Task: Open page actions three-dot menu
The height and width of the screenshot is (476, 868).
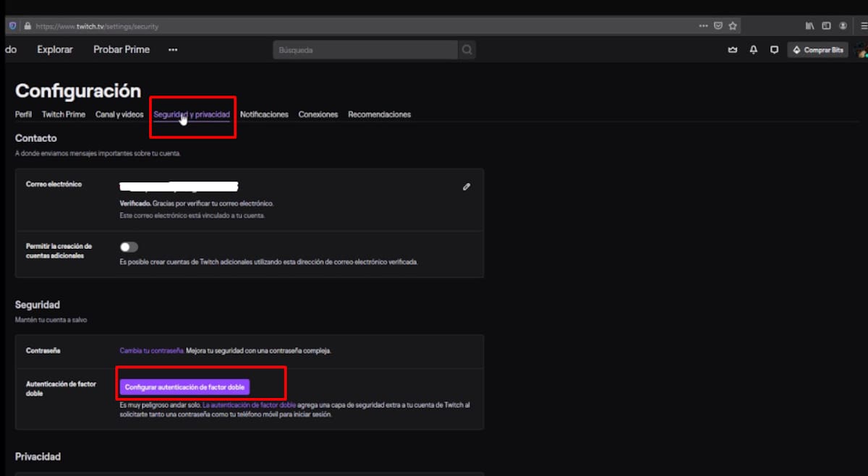Action: (703, 26)
